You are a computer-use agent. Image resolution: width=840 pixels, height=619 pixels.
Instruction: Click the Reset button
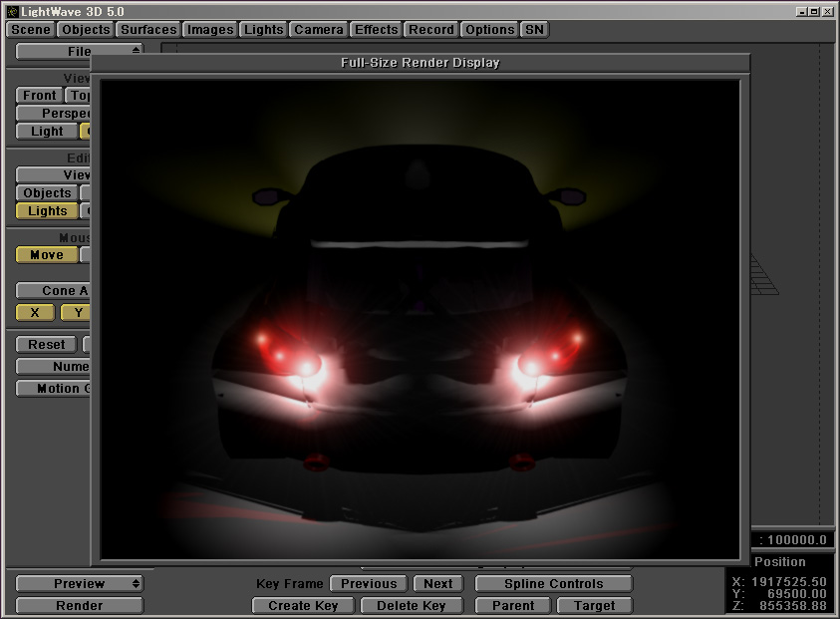47,345
